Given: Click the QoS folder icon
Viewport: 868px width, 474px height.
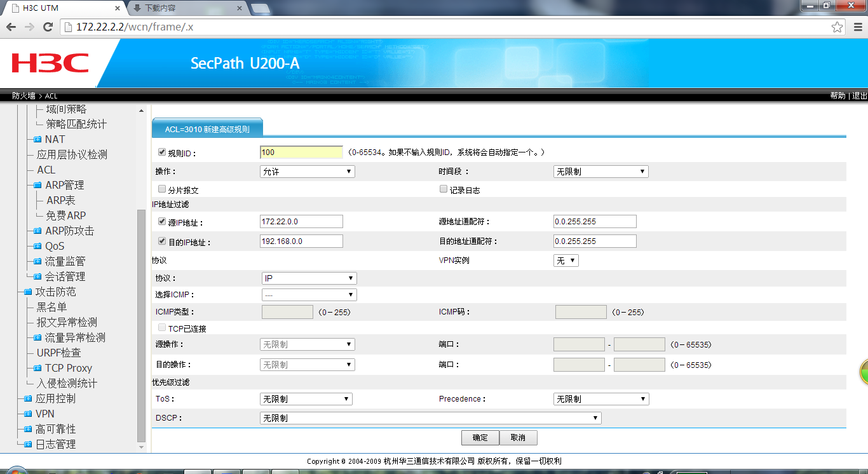Looking at the screenshot, I should point(37,247).
